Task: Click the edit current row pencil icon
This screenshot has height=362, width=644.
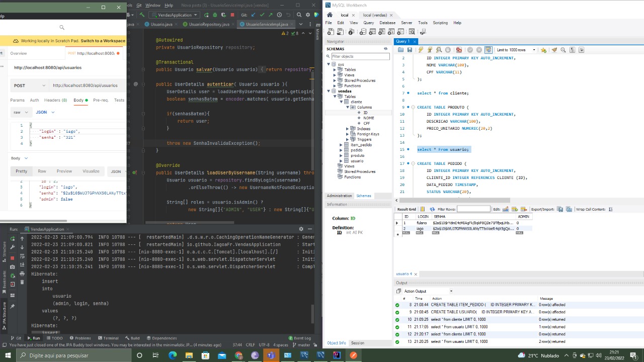Action: click(506, 209)
